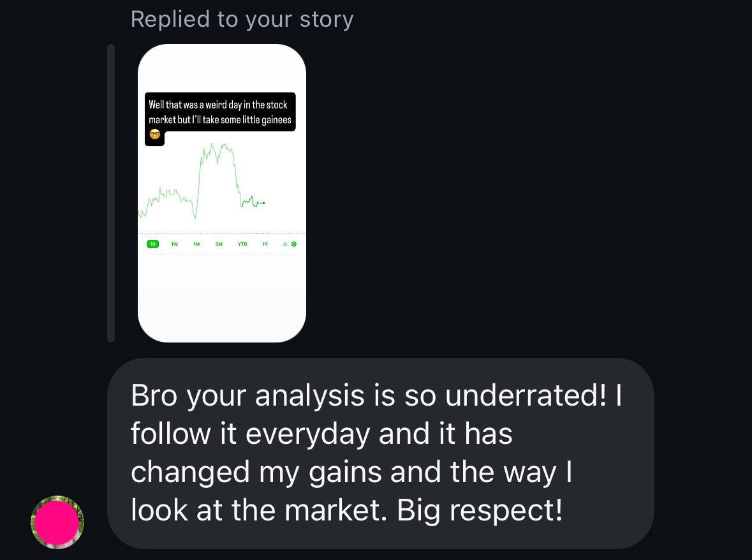Image resolution: width=752 pixels, height=560 pixels.
Task: Open the sender's pink profile avatar
Action: [57, 522]
